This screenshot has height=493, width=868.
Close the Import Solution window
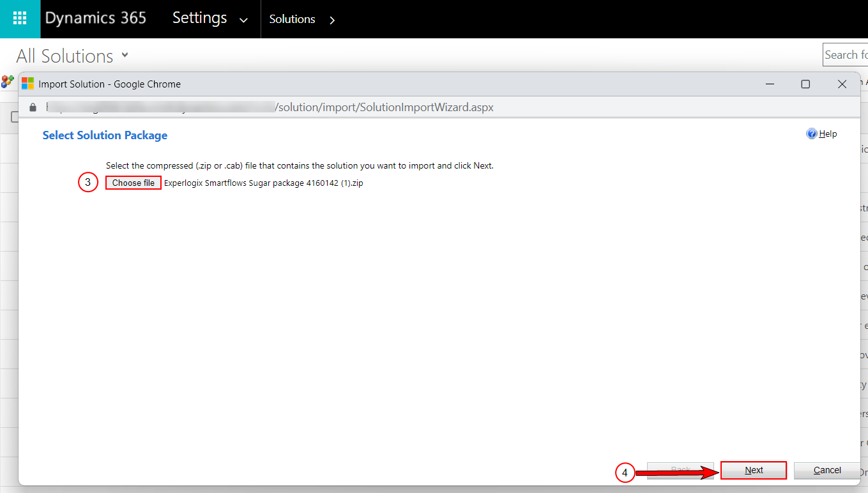point(842,84)
